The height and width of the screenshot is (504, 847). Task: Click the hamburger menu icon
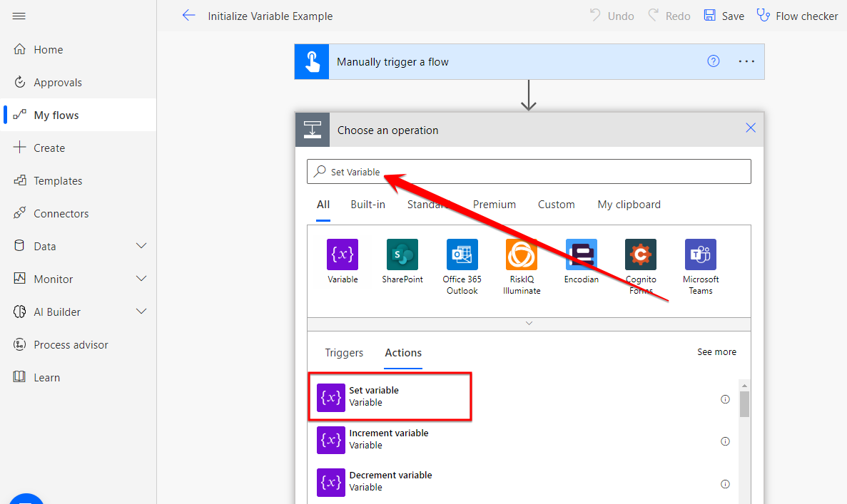(19, 16)
